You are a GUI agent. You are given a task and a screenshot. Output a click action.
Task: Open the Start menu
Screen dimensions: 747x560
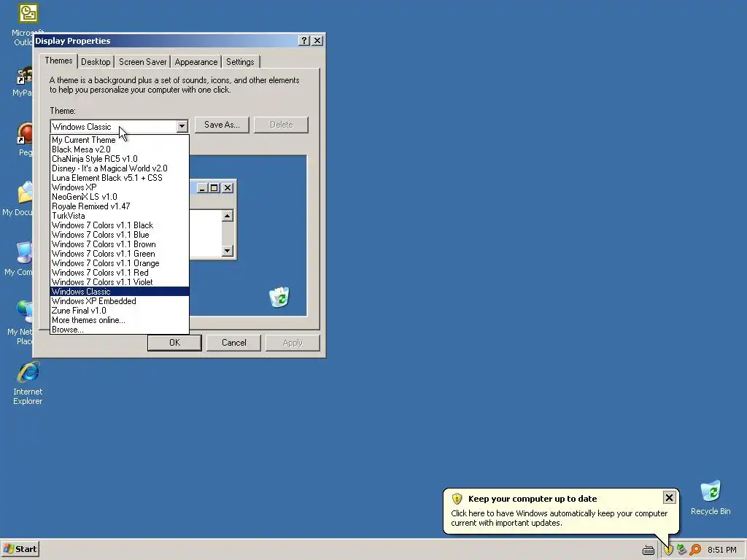coord(20,549)
